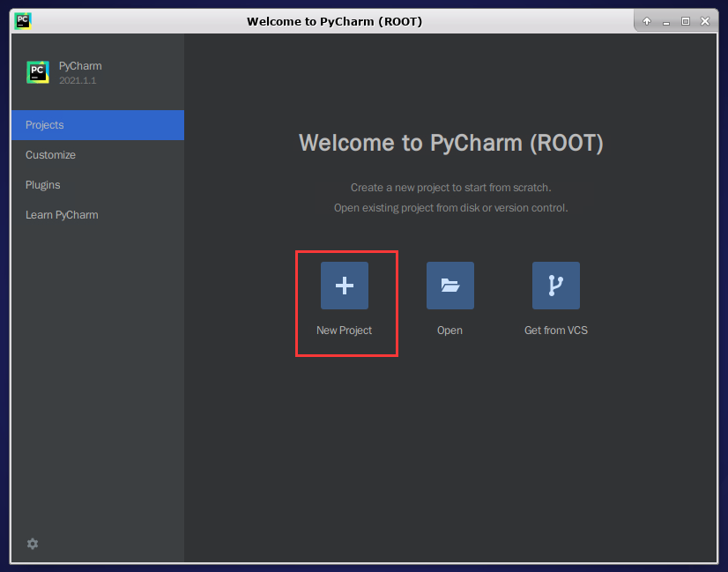Click the window shade up-arrow button
The width and height of the screenshot is (728, 572).
(x=647, y=21)
